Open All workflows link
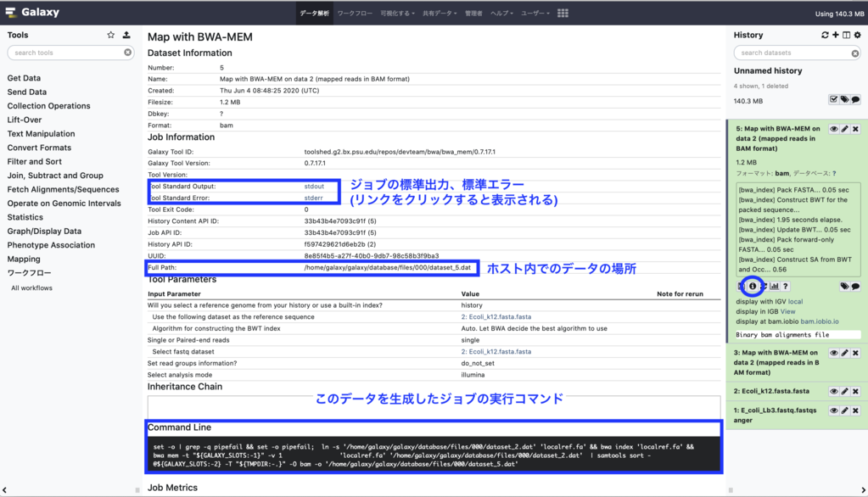The width and height of the screenshot is (868, 497). click(x=31, y=288)
